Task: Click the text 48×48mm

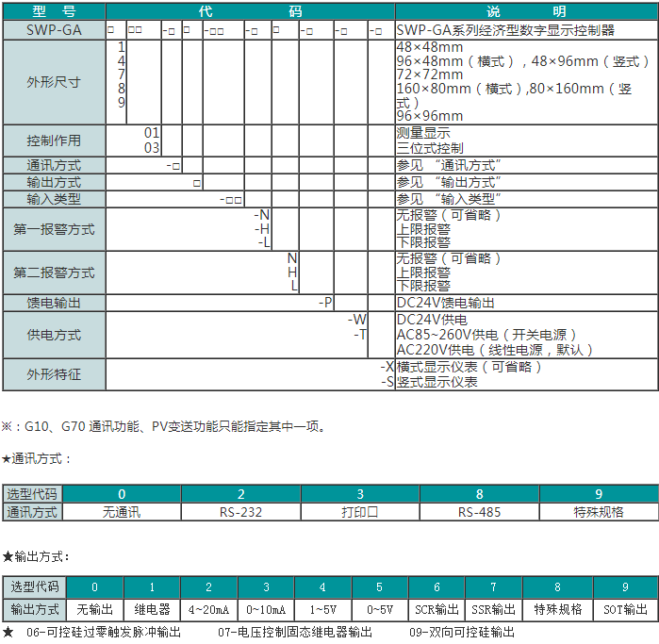Action: [x=430, y=47]
